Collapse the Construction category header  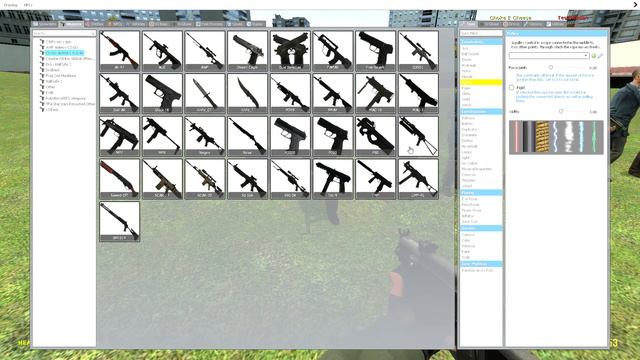(481, 111)
